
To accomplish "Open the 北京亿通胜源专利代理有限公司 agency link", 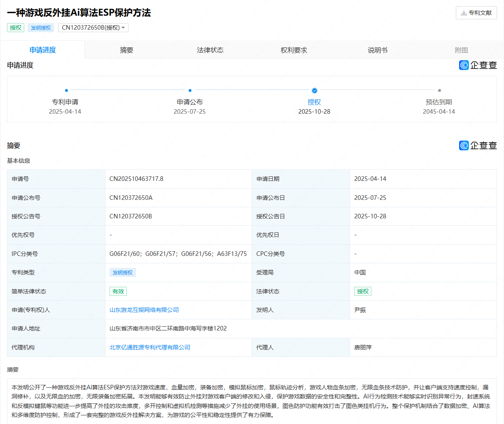I will [x=151, y=347].
